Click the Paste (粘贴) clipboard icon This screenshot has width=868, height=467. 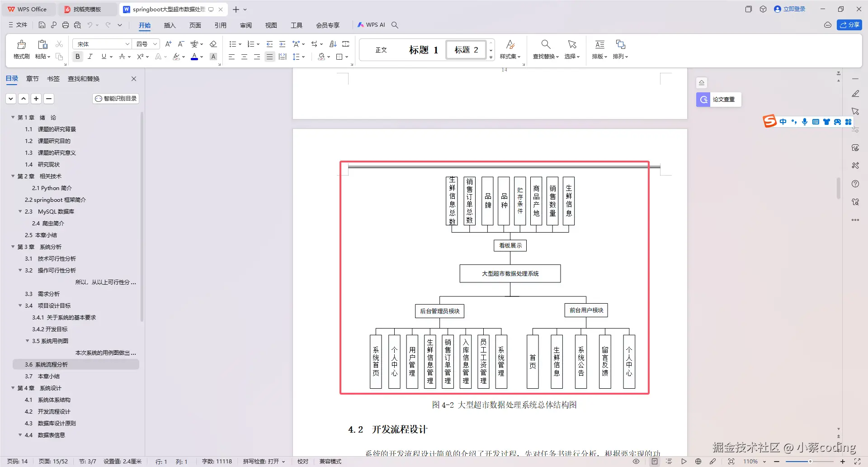[x=42, y=44]
